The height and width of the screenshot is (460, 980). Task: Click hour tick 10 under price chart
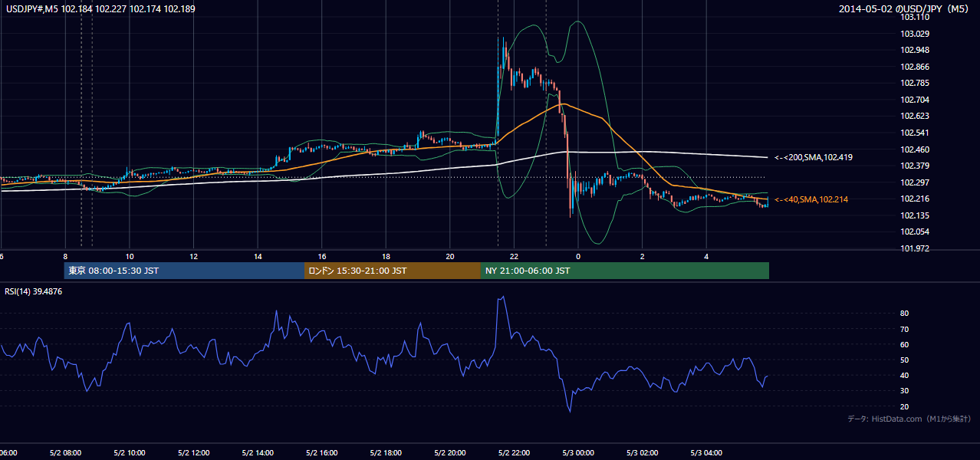130,256
